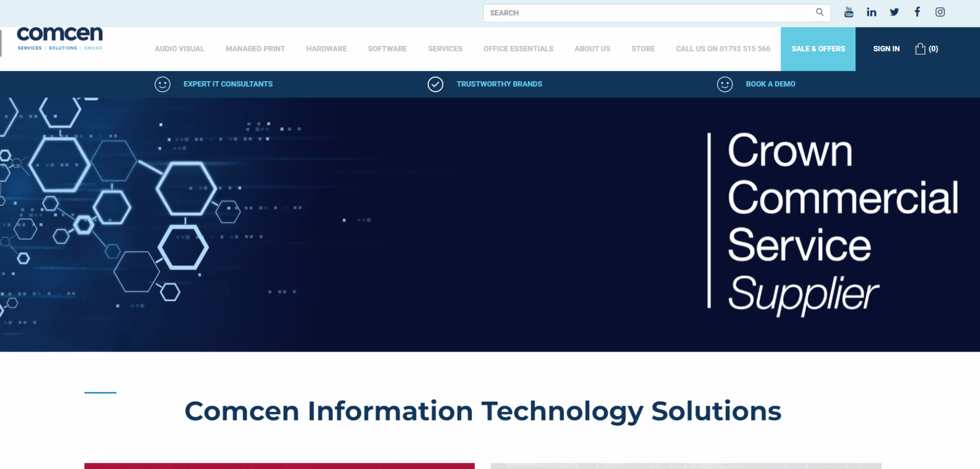The height and width of the screenshot is (469, 980).
Task: Click the search magnifier icon
Action: 820,12
